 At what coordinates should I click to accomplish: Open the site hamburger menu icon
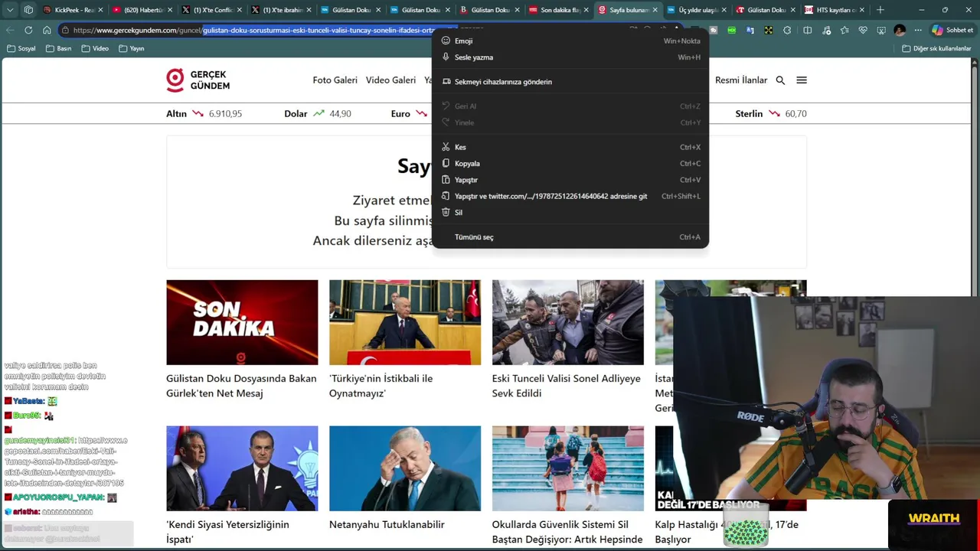(802, 80)
